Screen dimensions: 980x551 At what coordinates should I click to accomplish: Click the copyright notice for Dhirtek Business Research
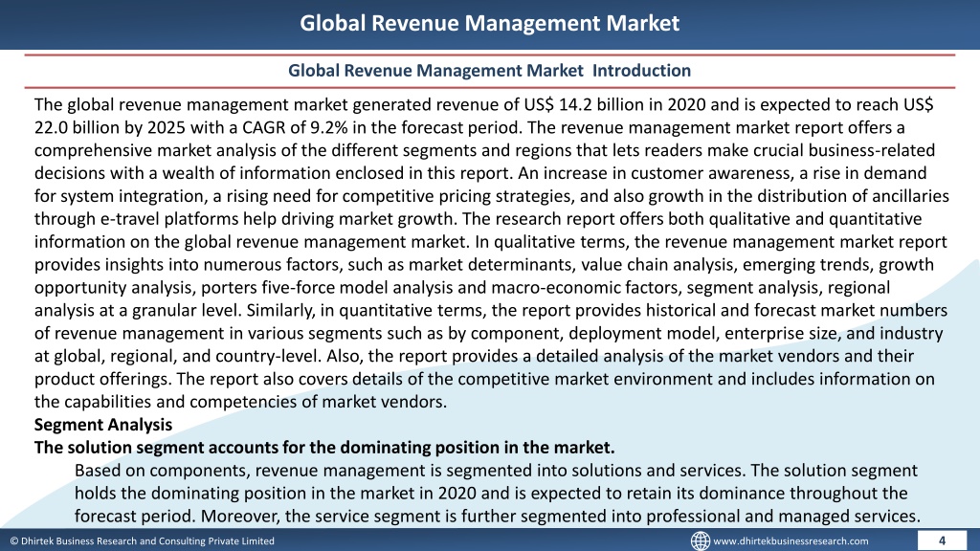click(142, 541)
